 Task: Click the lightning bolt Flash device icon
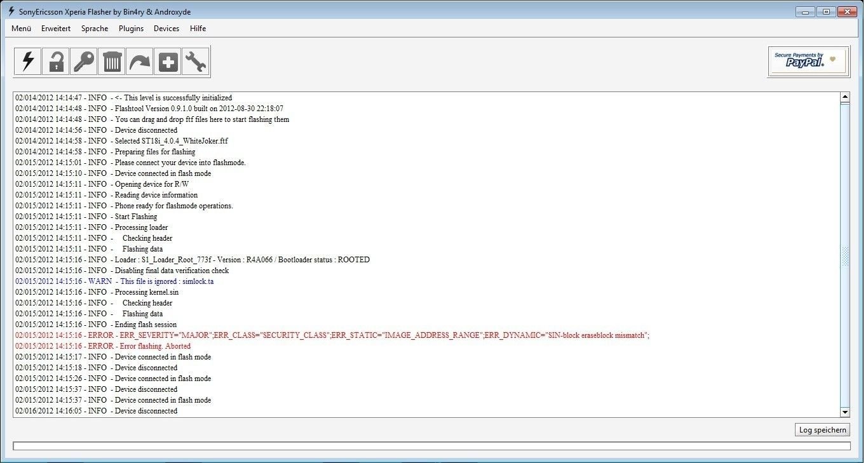[x=28, y=62]
